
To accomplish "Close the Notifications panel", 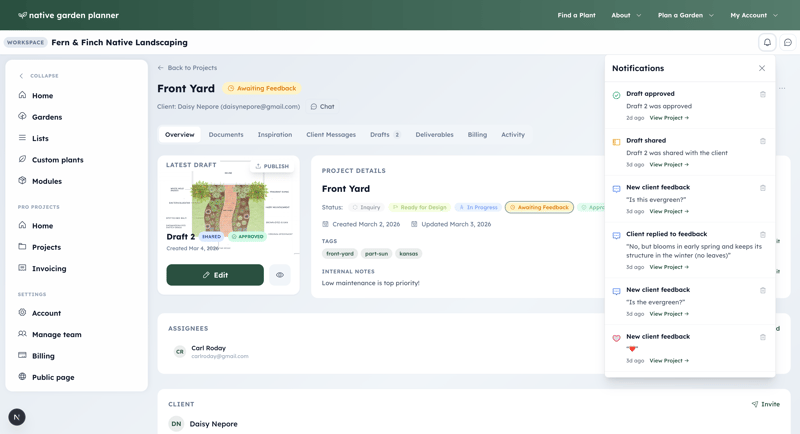I will click(x=762, y=68).
